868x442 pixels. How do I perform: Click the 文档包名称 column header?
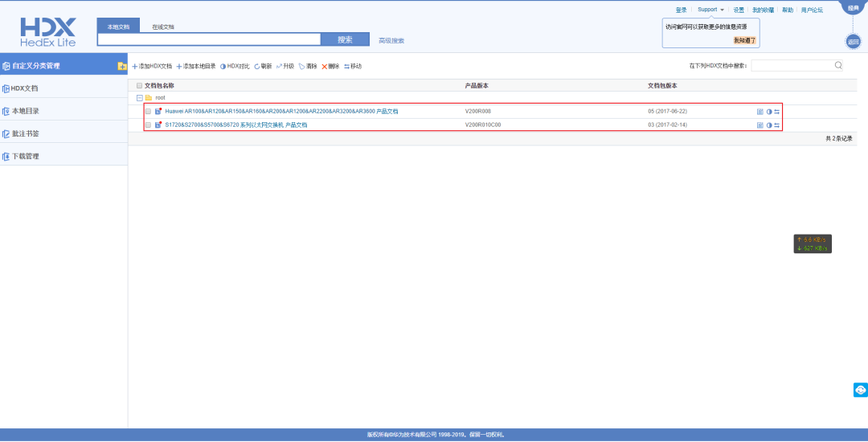pos(159,86)
